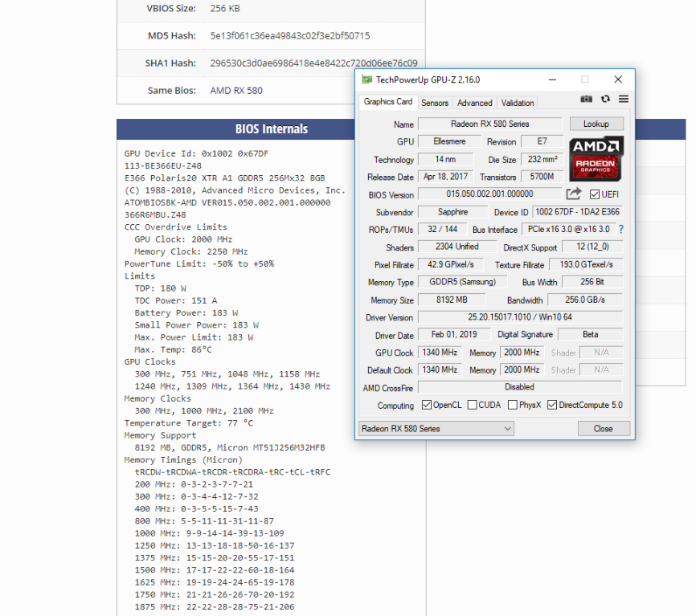Click the 1000 MHz memory timings row
Image resolution: width=696 pixels, height=616 pixels.
pos(210,533)
